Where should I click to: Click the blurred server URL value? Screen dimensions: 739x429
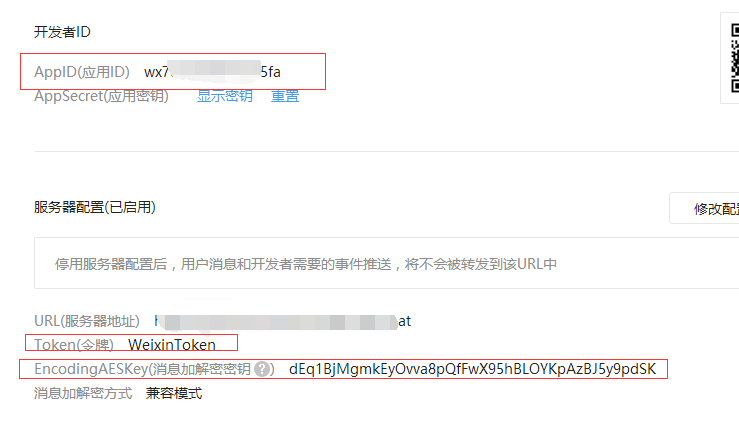point(282,321)
